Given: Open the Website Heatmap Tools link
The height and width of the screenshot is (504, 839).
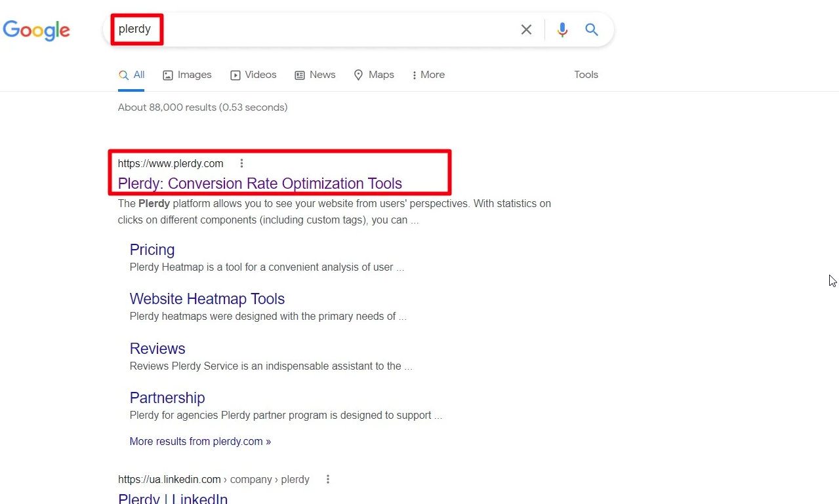Looking at the screenshot, I should point(207,299).
